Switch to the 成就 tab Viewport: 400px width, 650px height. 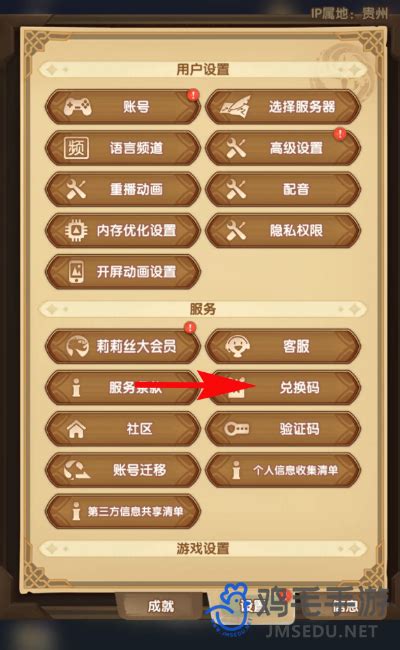161,606
